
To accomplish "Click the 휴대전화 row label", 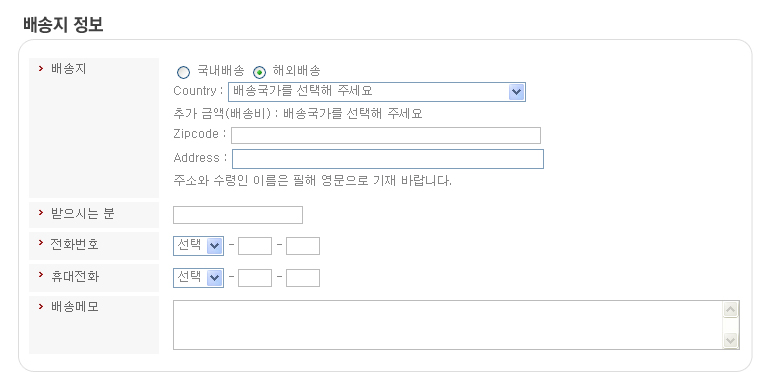I will 75,276.
